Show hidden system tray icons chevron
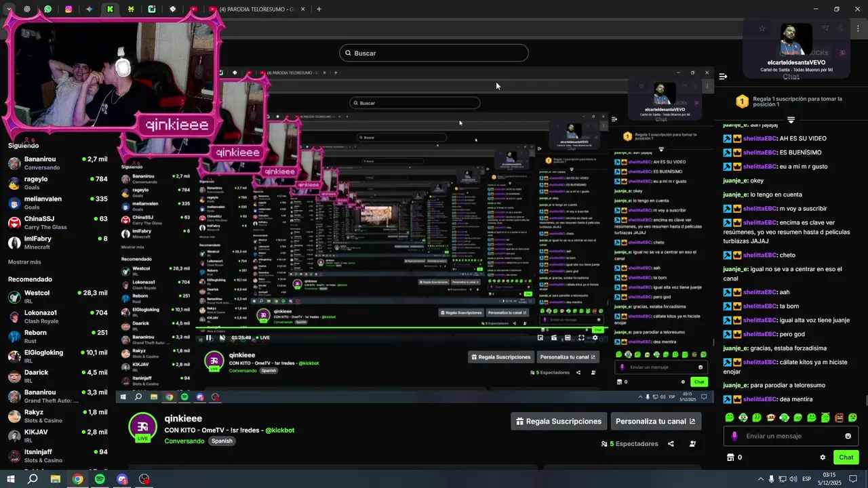The image size is (868, 488). pyautogui.click(x=760, y=479)
